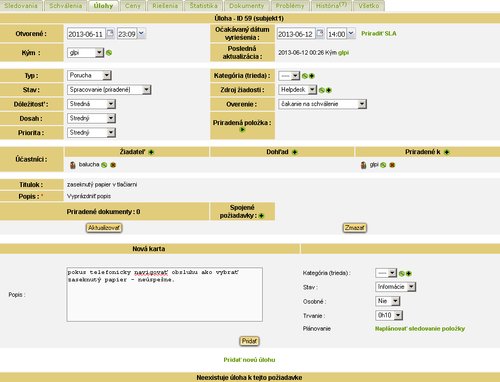The image size is (500, 382).
Task: Add a Priradené k assignee plus icon
Action: click(447, 152)
